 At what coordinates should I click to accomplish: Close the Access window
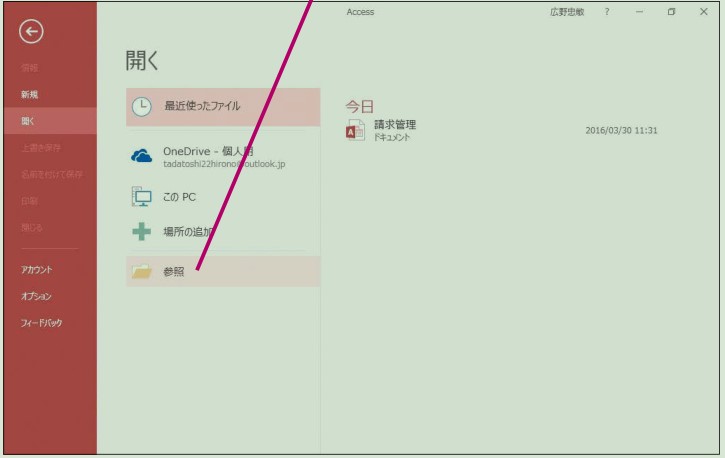pyautogui.click(x=704, y=12)
